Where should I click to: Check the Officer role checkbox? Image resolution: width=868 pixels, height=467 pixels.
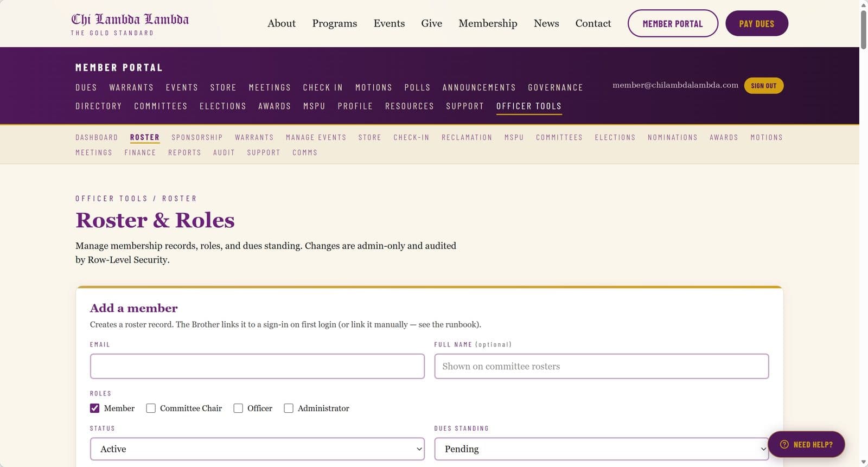point(238,408)
